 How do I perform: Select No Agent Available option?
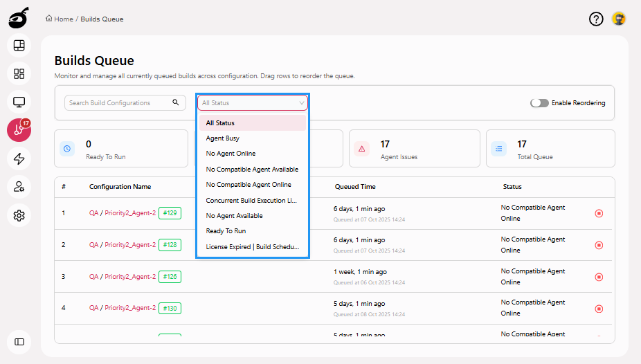[253, 216]
